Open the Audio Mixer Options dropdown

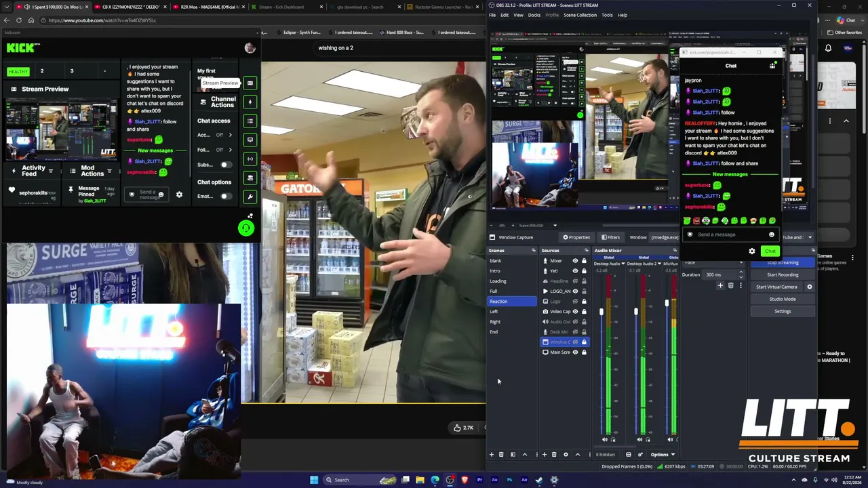[663, 455]
